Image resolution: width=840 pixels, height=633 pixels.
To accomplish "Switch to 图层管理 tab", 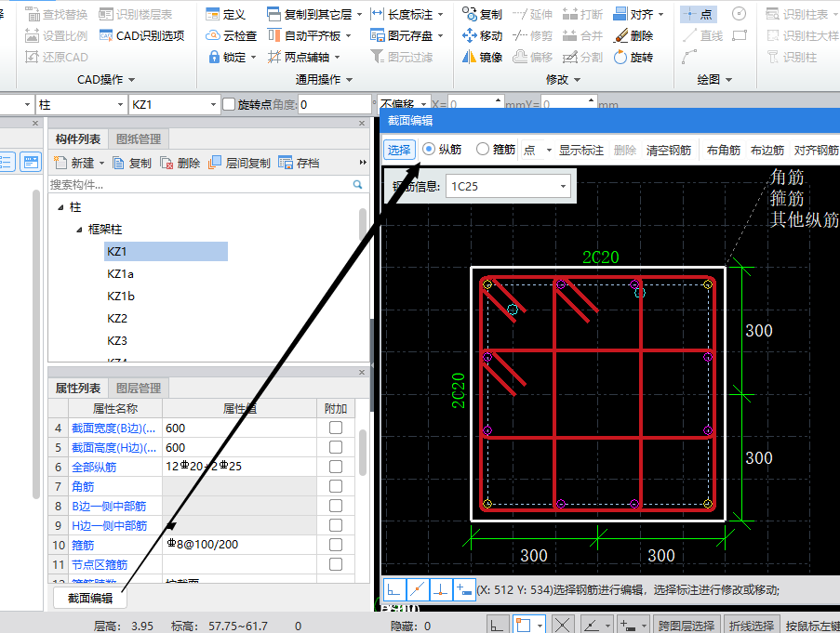I will coord(139,388).
